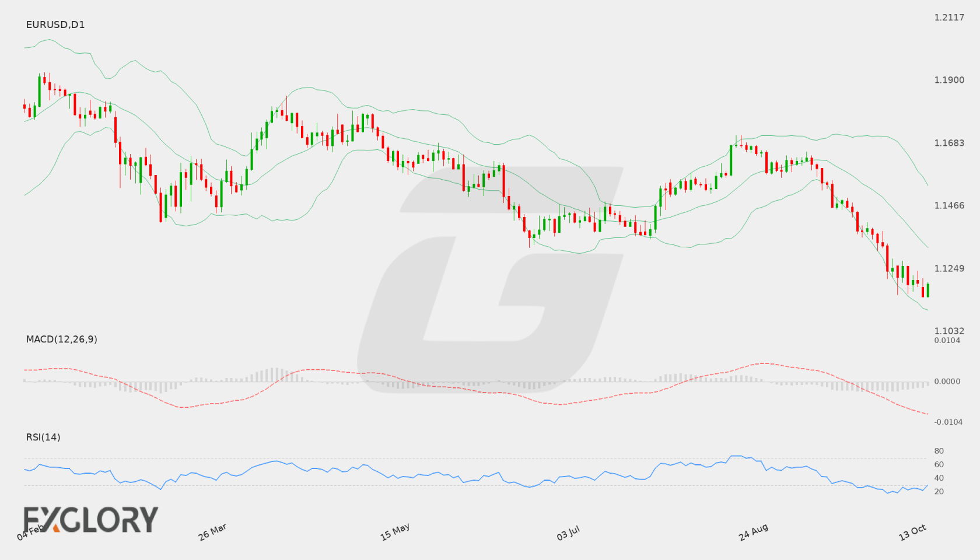The height and width of the screenshot is (560, 980).
Task: Click the EURUSD,D1 chart title
Action: pyautogui.click(x=55, y=24)
